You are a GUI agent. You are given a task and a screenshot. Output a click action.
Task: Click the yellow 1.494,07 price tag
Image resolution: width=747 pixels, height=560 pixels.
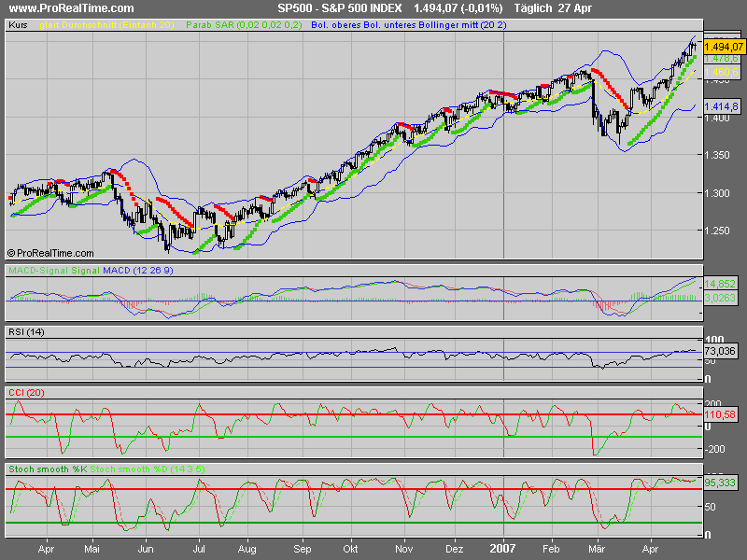coord(723,47)
